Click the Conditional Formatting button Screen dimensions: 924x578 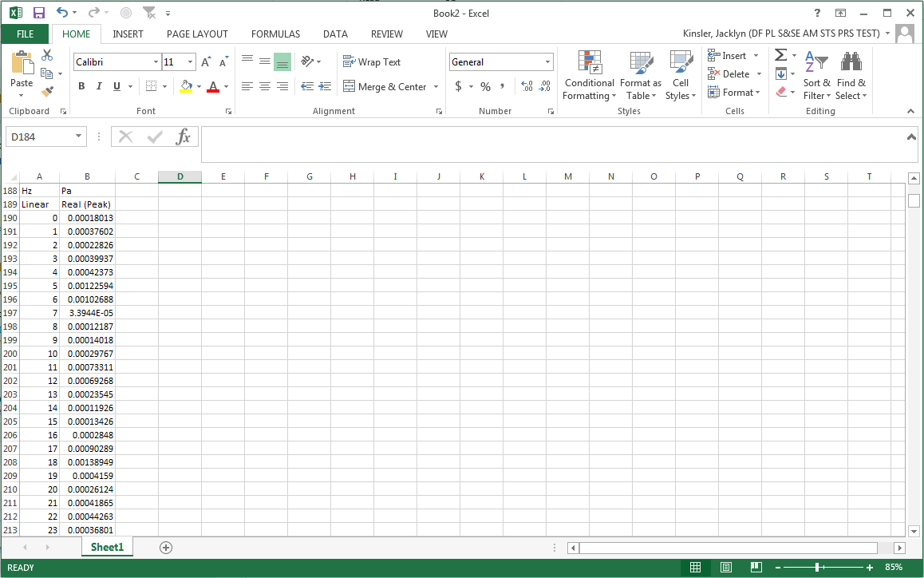(x=589, y=77)
